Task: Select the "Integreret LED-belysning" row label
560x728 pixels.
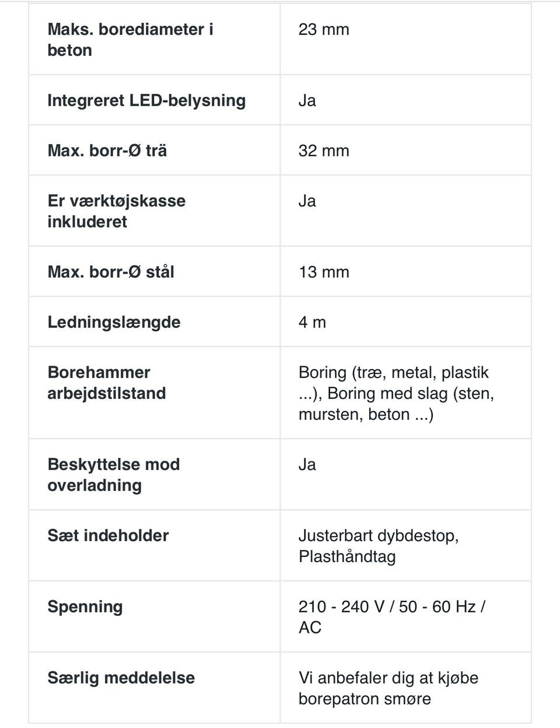Action: click(x=146, y=100)
